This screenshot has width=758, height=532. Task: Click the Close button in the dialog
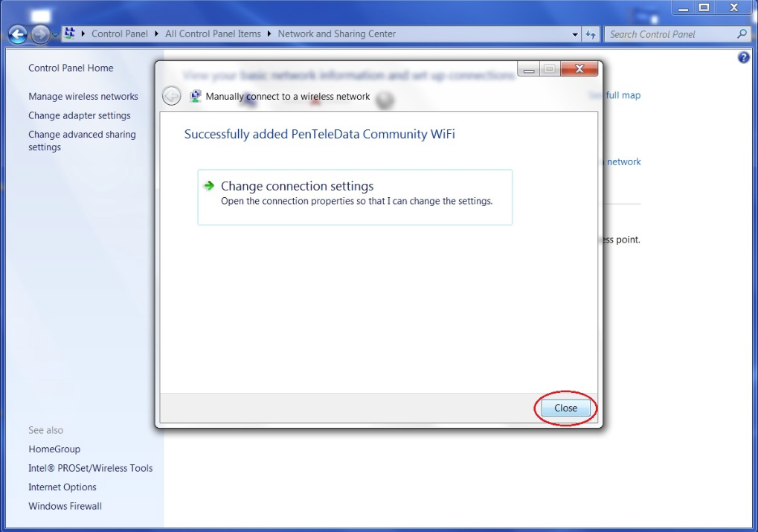click(x=565, y=408)
